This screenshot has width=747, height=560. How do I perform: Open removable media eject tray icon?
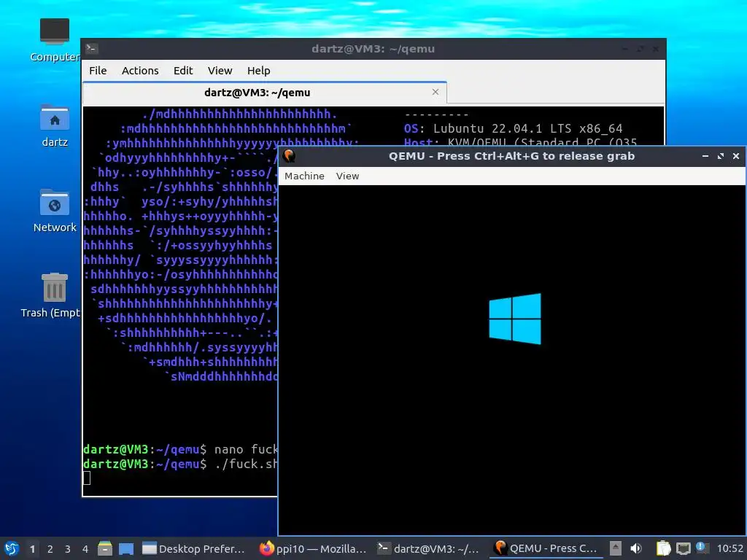(x=616, y=548)
